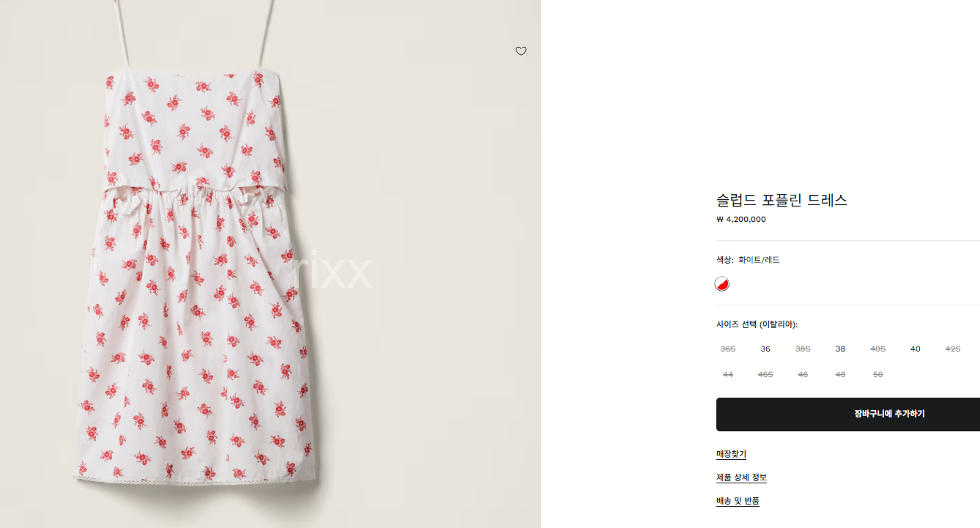Select the sold-out size 42S

(953, 349)
